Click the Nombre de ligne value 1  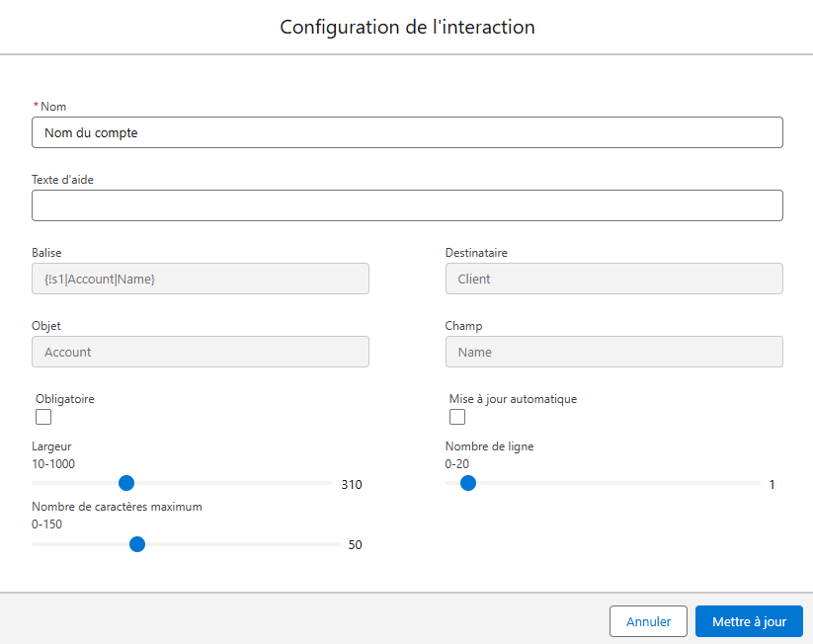772,484
